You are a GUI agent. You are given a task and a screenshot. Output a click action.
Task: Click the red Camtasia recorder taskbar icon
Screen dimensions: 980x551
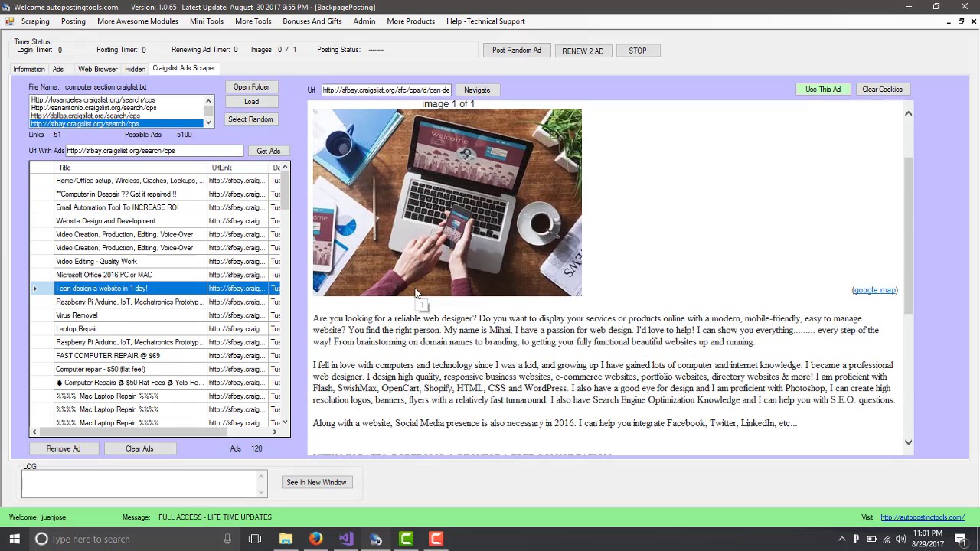[436, 539]
